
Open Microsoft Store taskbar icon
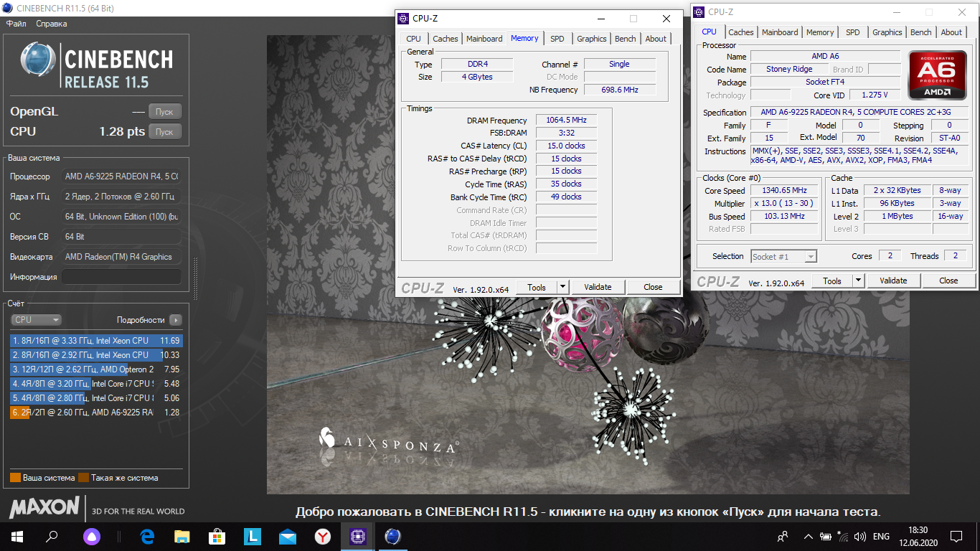tap(217, 536)
